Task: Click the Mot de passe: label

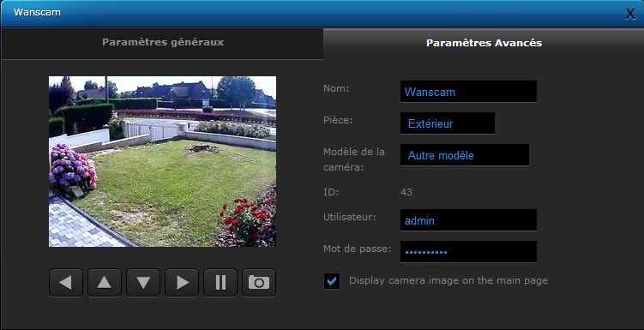Action: point(358,249)
